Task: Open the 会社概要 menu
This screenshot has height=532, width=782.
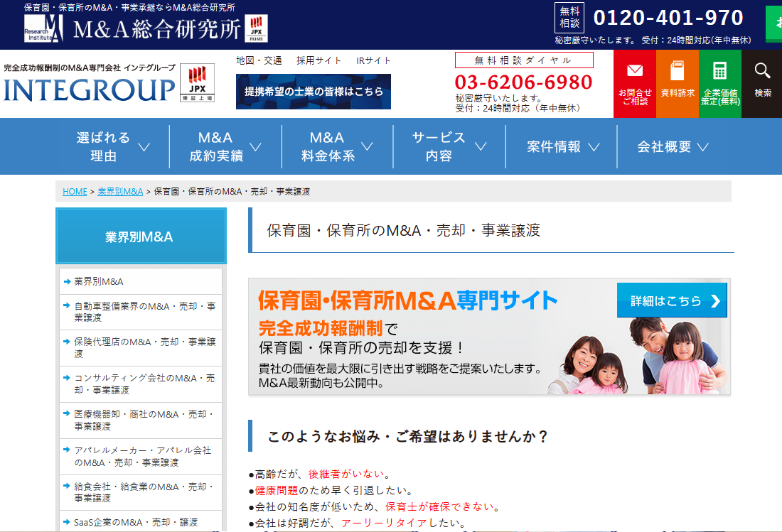Action: [x=673, y=146]
